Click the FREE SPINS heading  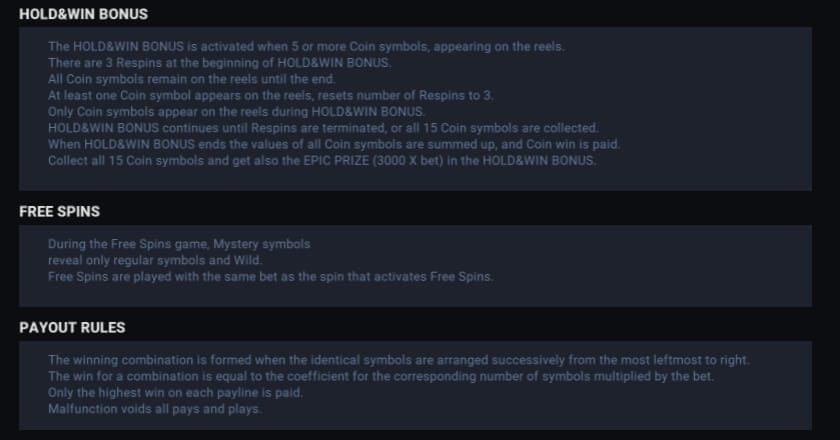point(59,212)
